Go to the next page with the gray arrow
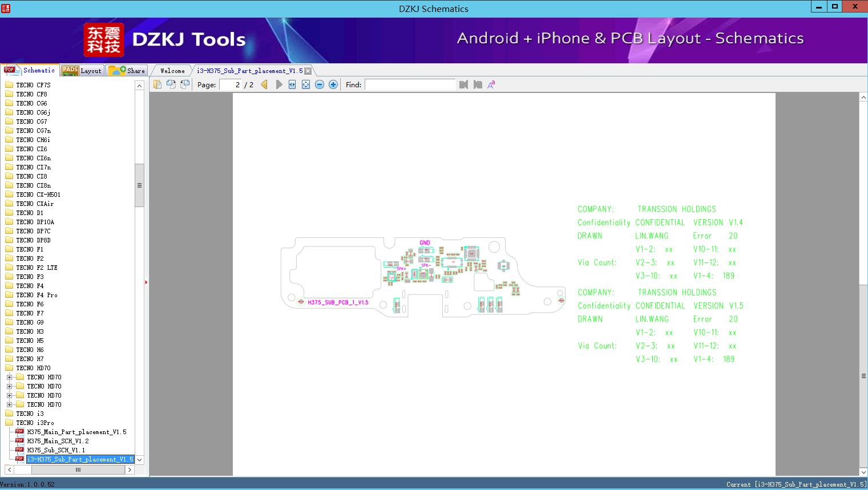The image size is (868, 490). tap(278, 84)
